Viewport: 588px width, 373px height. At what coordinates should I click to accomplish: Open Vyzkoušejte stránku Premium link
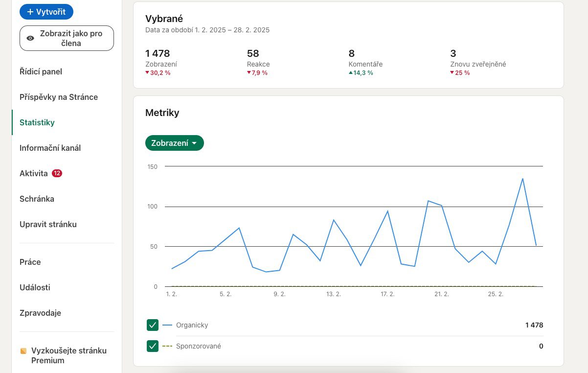[68, 355]
